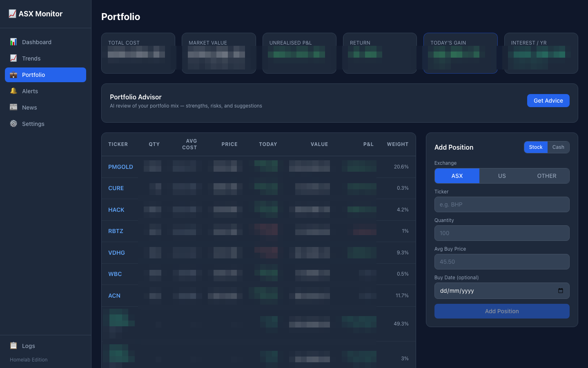Click the 11.7% weight for ACN
The height and width of the screenshot is (368, 588).
pyautogui.click(x=402, y=296)
